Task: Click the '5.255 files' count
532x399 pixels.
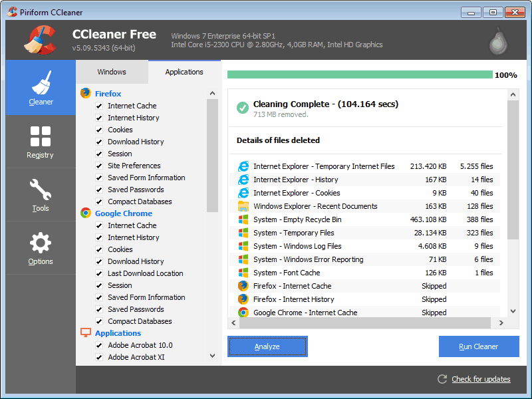Action: point(476,166)
